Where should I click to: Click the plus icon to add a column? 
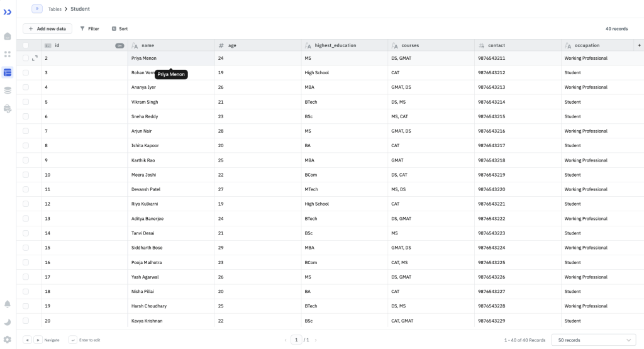coord(639,45)
